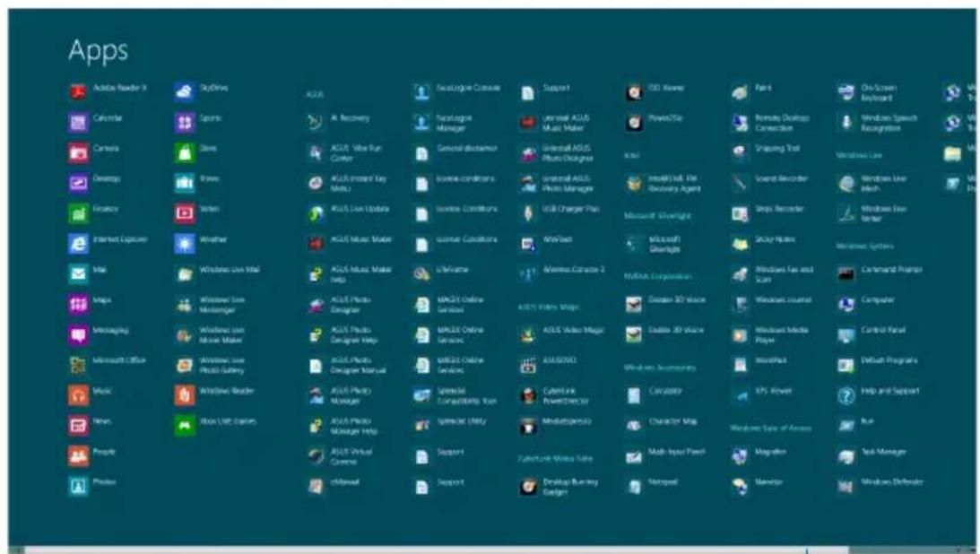The image size is (980, 554).
Task: Open Windows Live Photo Gallery
Action: click(210, 365)
